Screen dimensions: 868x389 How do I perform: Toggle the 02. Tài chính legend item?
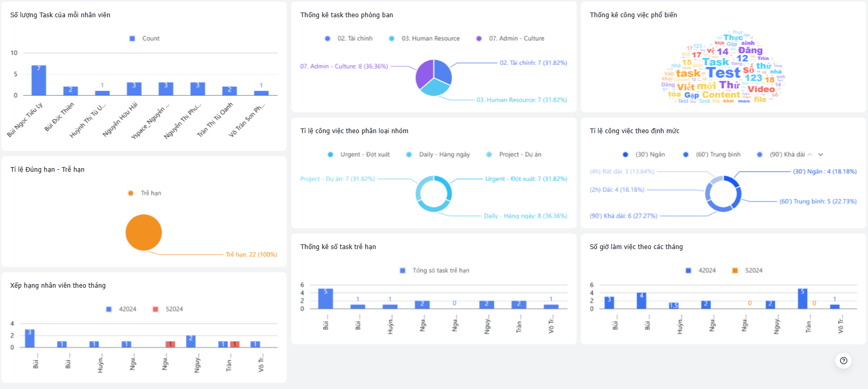click(x=349, y=38)
